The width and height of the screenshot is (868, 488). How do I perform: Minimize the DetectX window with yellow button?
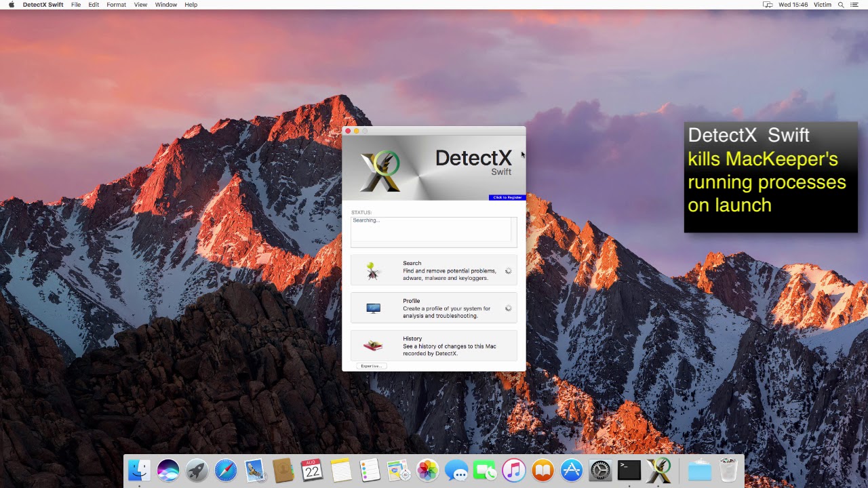[x=357, y=131]
